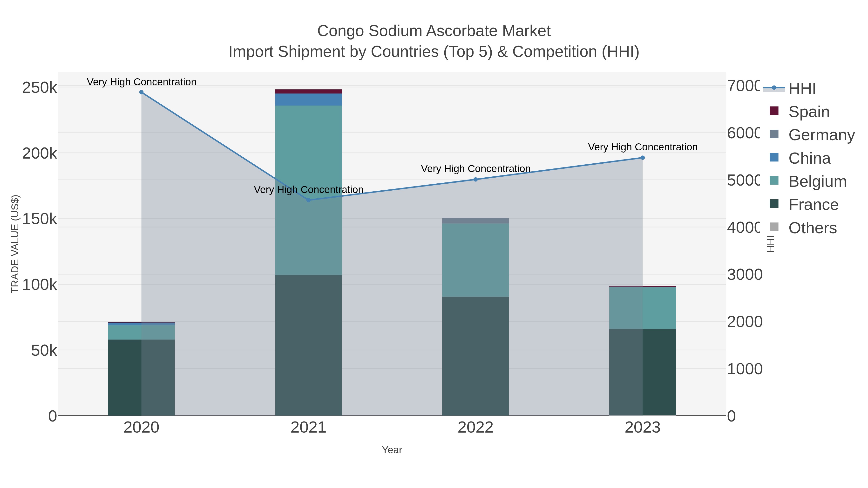
Task: Click the 100k trade value tick label
Action: [40, 285]
